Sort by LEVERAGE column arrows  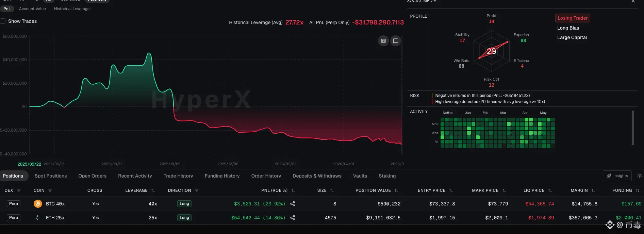(x=153, y=190)
